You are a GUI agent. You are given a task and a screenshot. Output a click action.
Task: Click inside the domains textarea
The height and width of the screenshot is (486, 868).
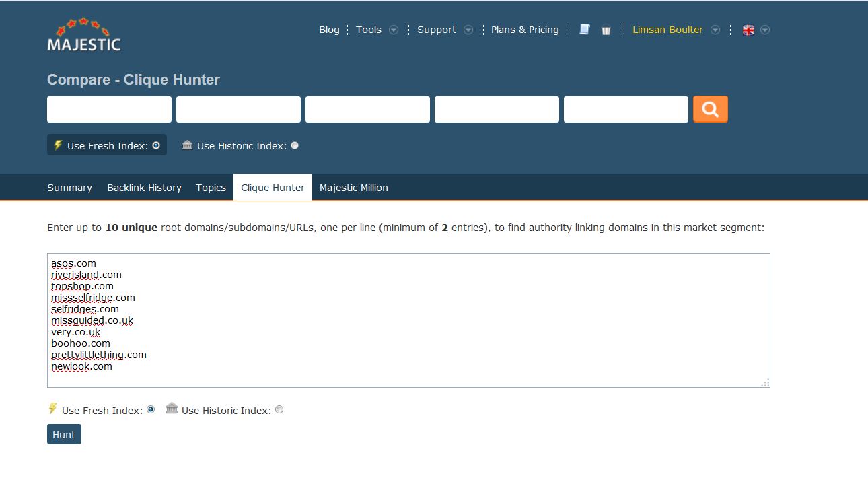coord(408,320)
